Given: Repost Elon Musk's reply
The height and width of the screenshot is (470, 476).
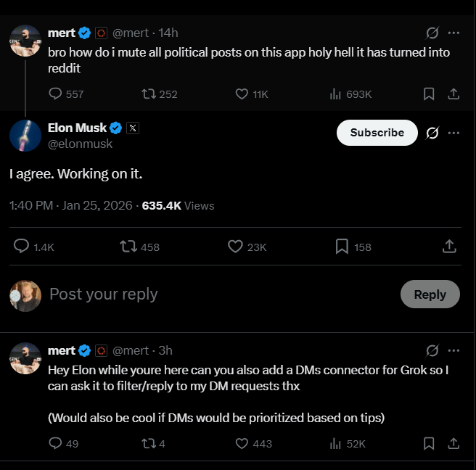Looking at the screenshot, I should [128, 247].
